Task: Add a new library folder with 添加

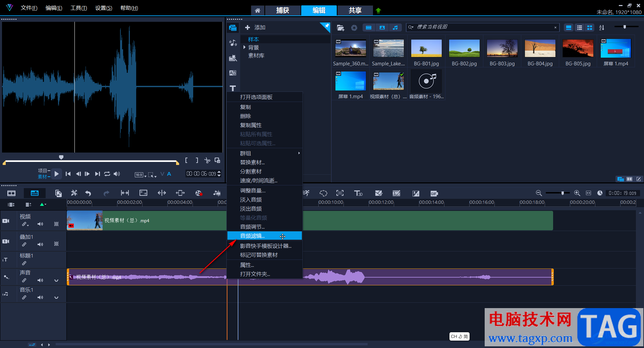Action: (256, 27)
